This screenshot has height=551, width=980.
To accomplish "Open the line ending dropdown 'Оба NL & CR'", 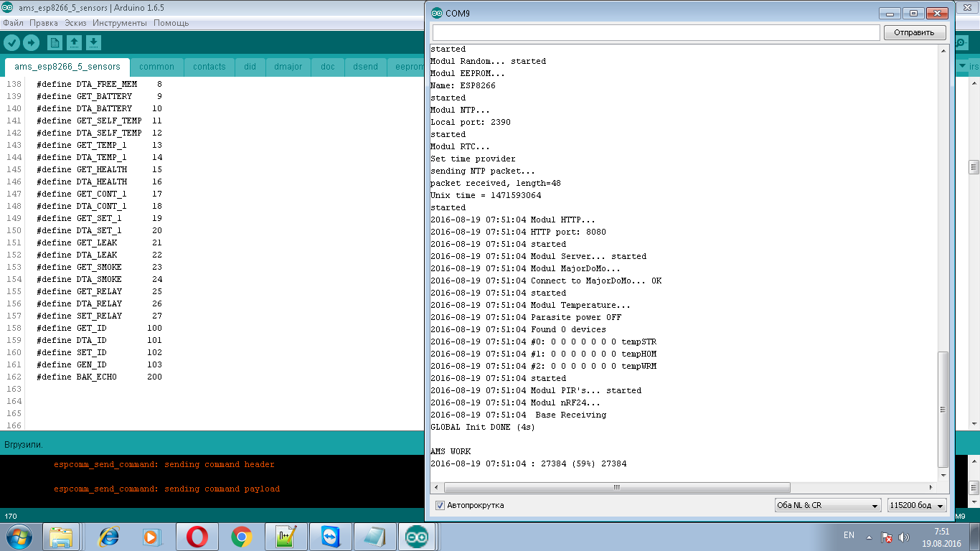I will [x=828, y=505].
